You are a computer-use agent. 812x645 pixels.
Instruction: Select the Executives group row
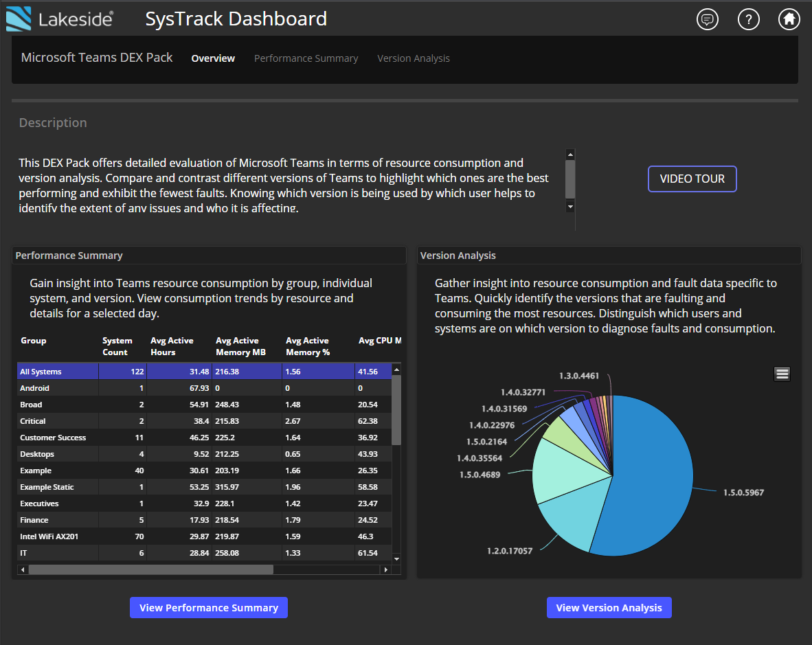205,503
